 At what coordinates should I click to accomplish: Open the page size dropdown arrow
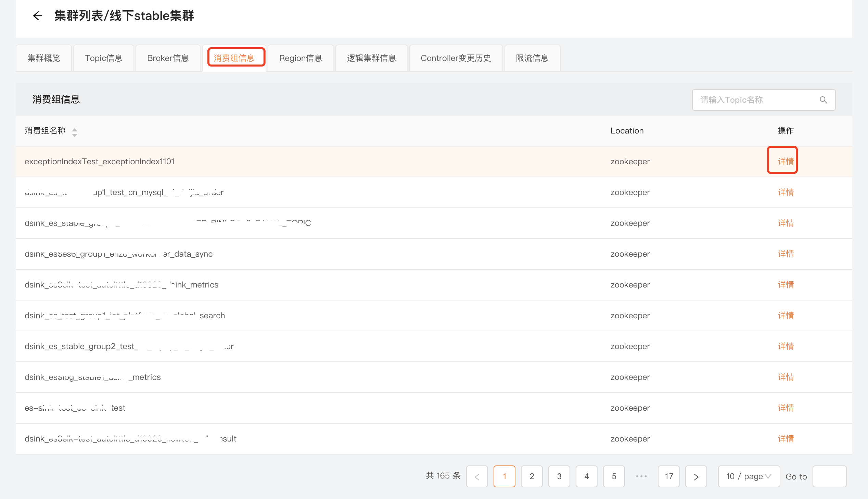(769, 476)
